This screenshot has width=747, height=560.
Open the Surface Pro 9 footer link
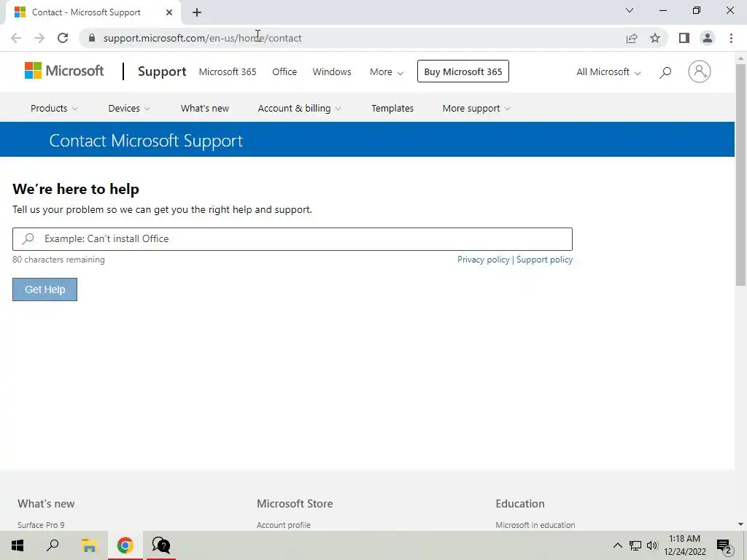(x=41, y=525)
